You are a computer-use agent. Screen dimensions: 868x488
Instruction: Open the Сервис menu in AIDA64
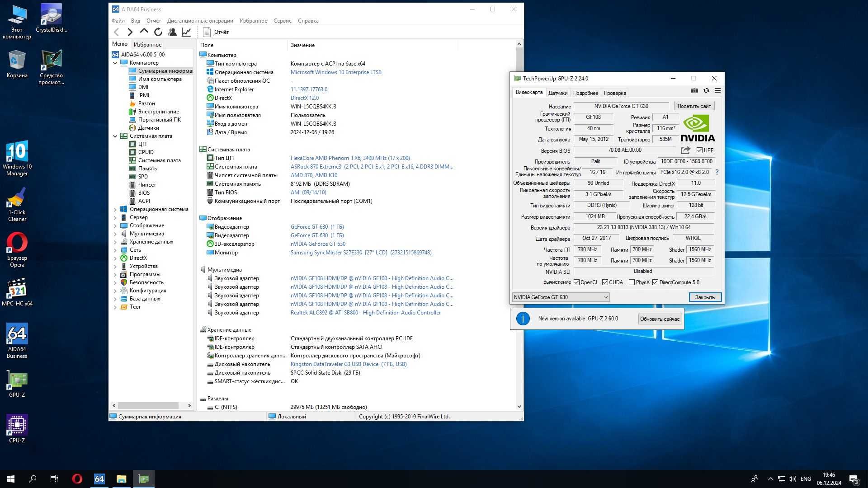point(282,21)
